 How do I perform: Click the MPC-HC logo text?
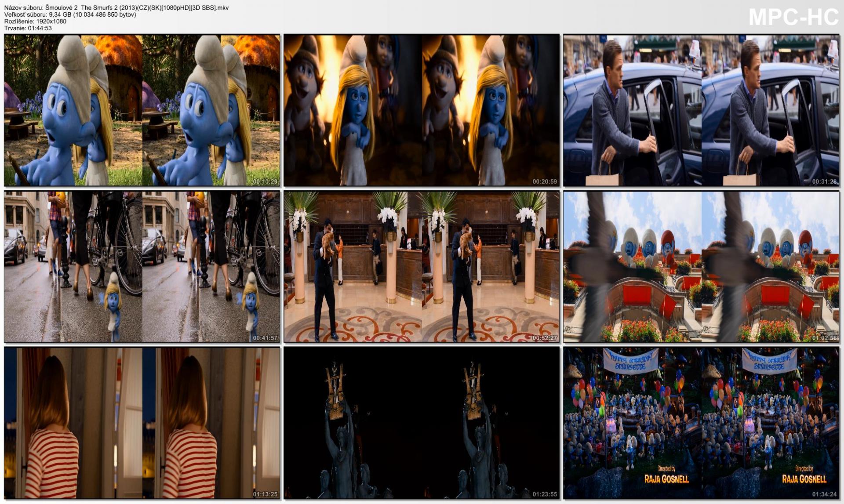[793, 18]
